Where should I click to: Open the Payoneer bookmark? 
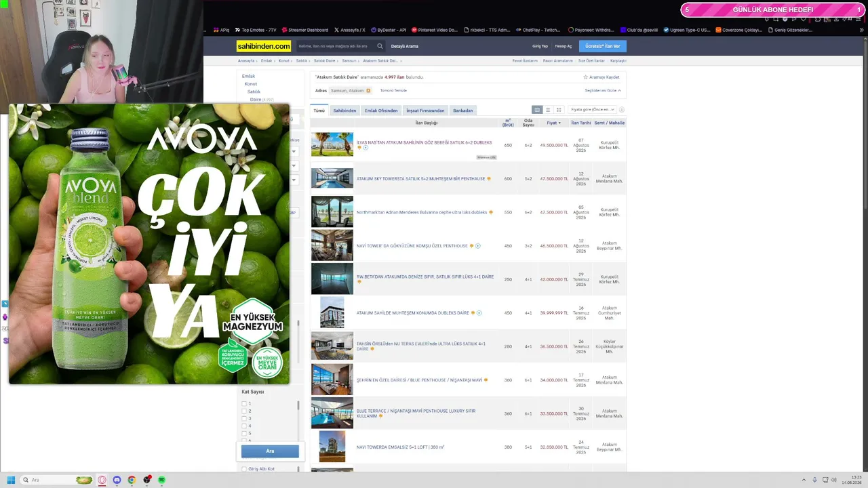(x=591, y=30)
